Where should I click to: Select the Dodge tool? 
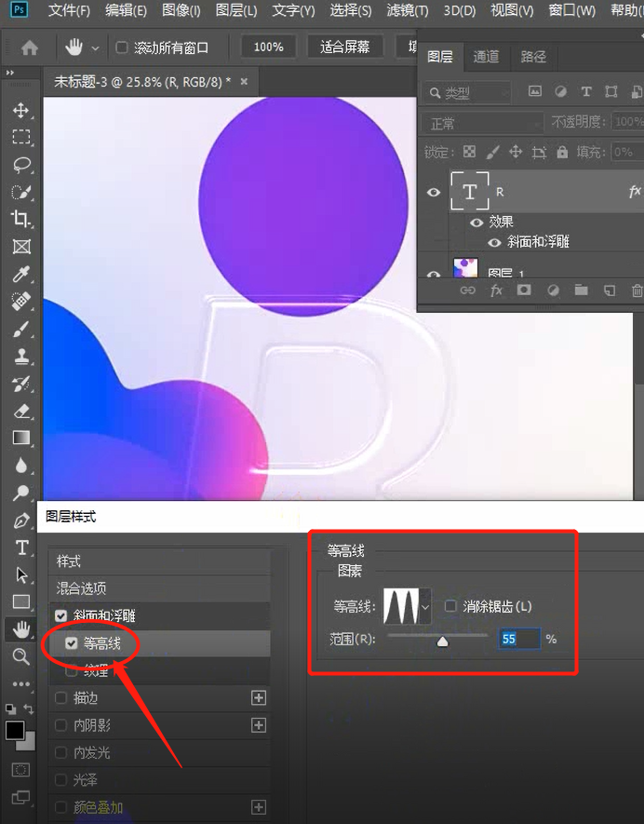pyautogui.click(x=21, y=493)
